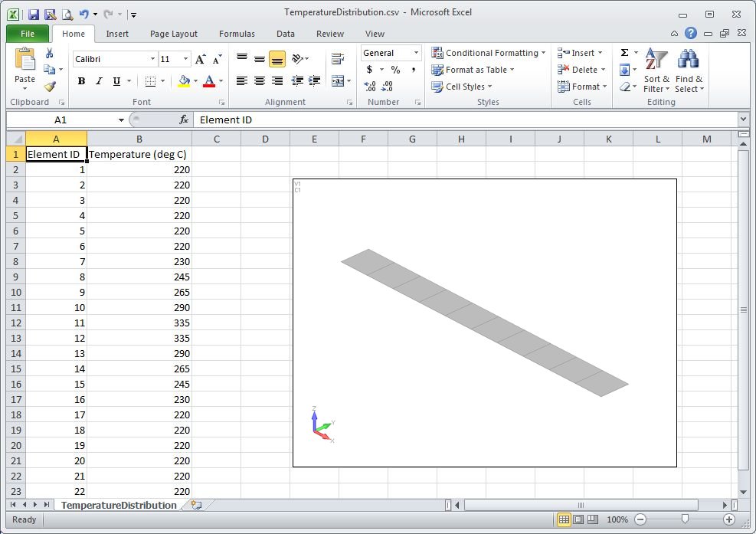
Task: Click Format as Table
Action: pyautogui.click(x=473, y=70)
